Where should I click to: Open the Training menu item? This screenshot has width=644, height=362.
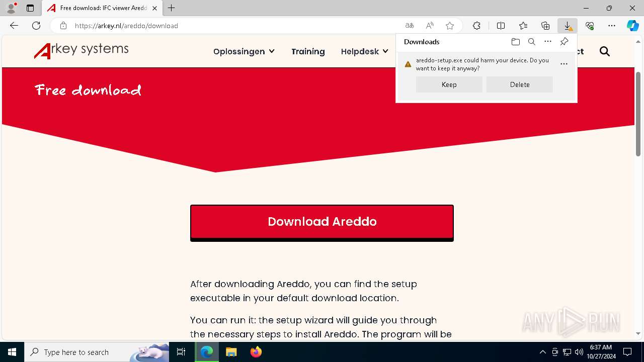point(308,51)
